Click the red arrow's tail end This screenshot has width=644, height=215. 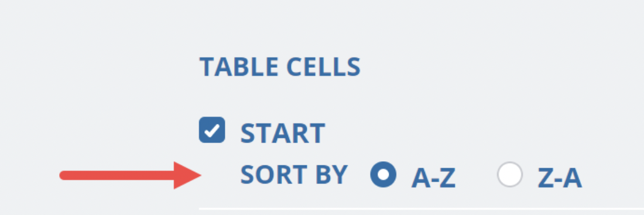pos(64,175)
